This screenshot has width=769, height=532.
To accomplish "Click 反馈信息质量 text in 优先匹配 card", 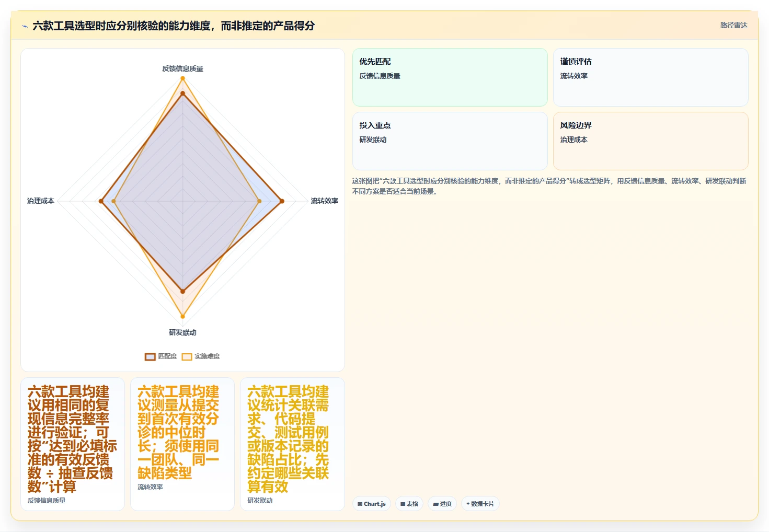I will click(380, 76).
